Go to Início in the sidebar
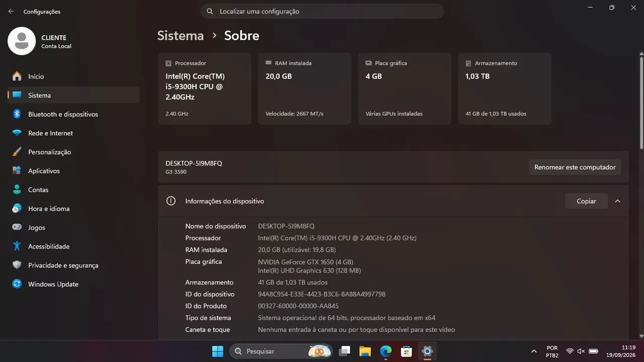 pyautogui.click(x=73, y=76)
